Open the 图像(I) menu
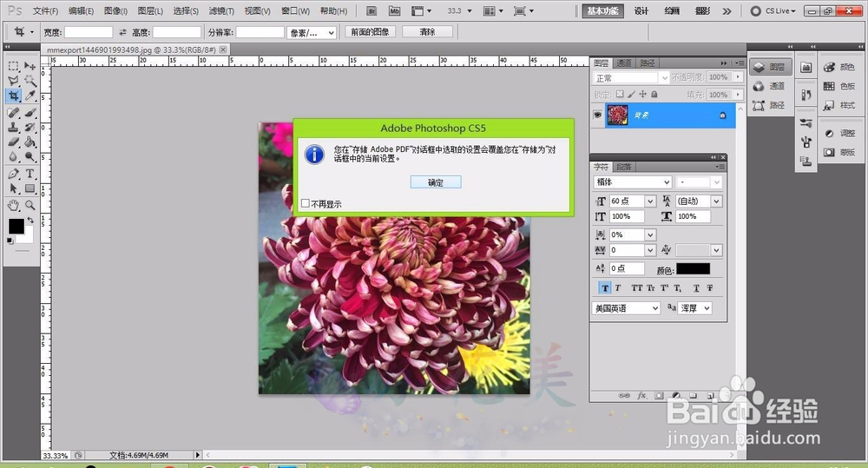 coord(115,11)
